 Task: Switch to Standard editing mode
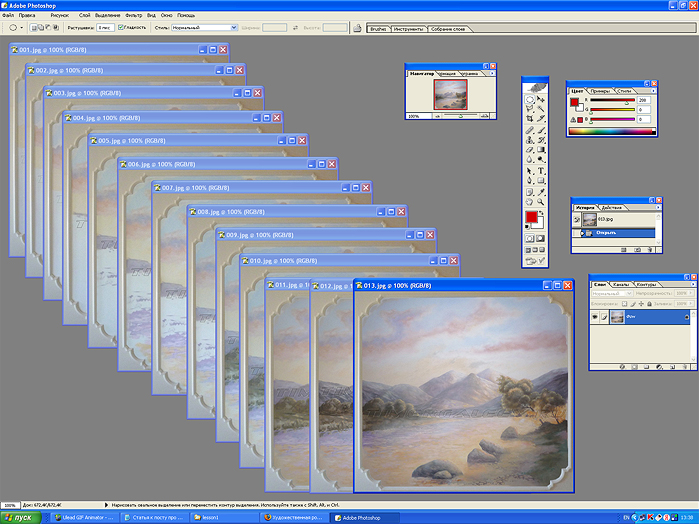(x=530, y=238)
